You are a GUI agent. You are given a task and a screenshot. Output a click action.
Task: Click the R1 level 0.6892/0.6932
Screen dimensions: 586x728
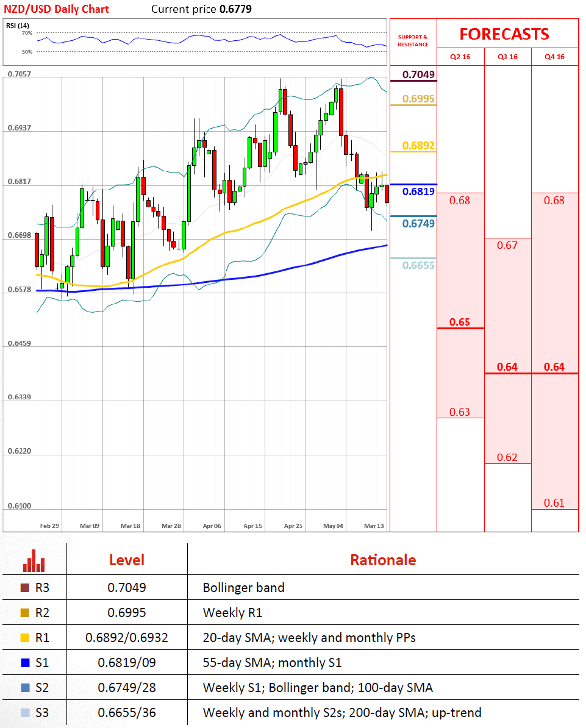(x=127, y=638)
